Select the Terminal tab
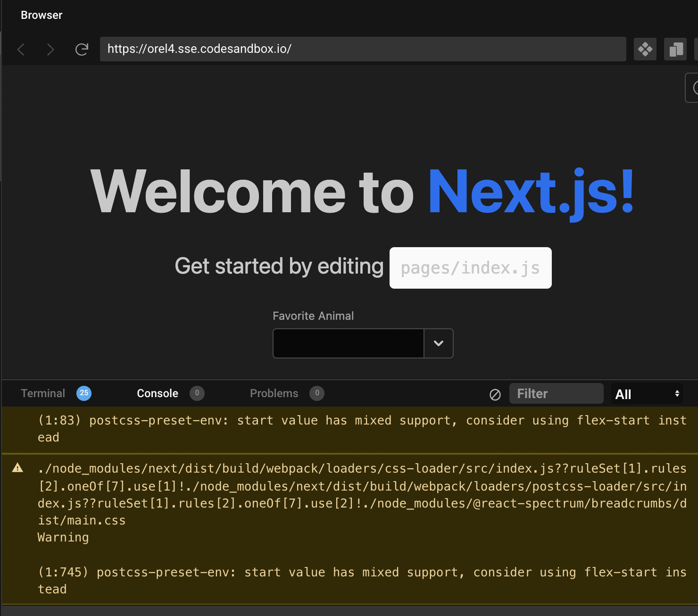The height and width of the screenshot is (616, 698). pyautogui.click(x=42, y=393)
